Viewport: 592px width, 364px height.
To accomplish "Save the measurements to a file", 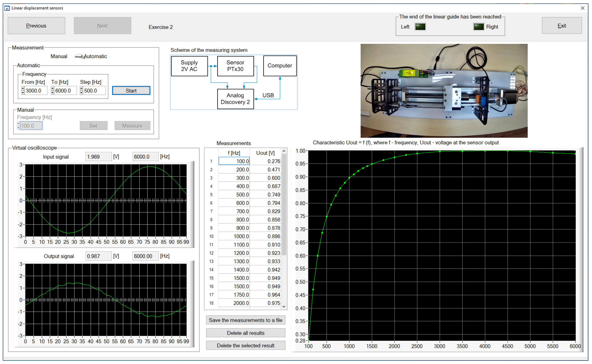I will pyautogui.click(x=245, y=320).
